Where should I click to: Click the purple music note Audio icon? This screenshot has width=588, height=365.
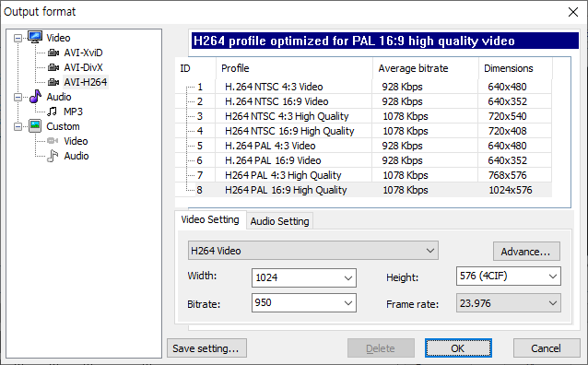coord(35,97)
